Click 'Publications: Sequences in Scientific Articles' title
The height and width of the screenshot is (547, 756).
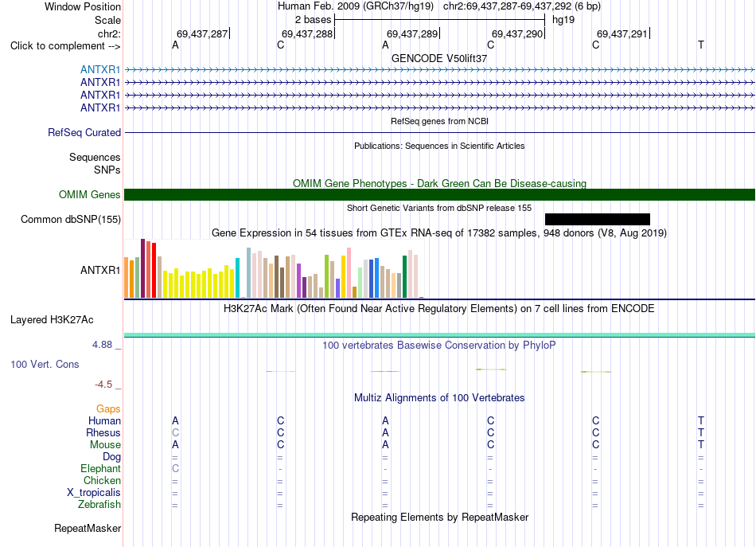tap(439, 146)
